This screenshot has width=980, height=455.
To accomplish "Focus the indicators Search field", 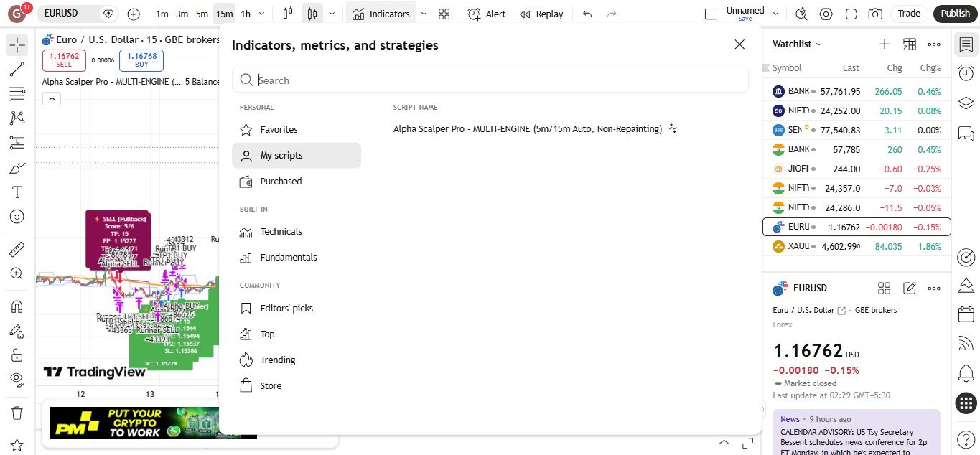I will pos(490,80).
